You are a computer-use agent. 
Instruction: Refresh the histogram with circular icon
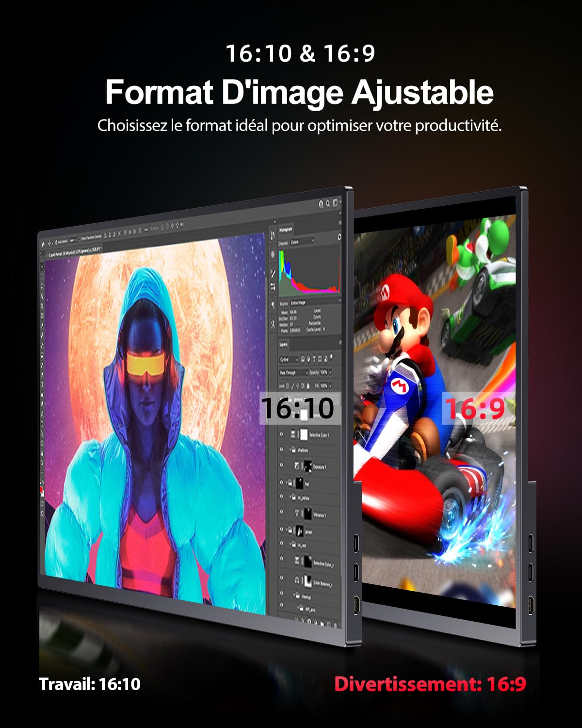(x=339, y=236)
